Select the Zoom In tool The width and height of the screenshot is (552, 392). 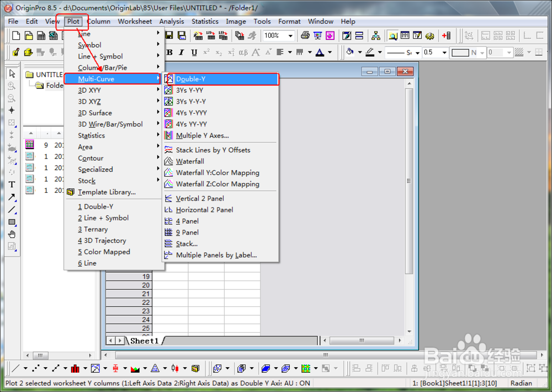(12, 86)
